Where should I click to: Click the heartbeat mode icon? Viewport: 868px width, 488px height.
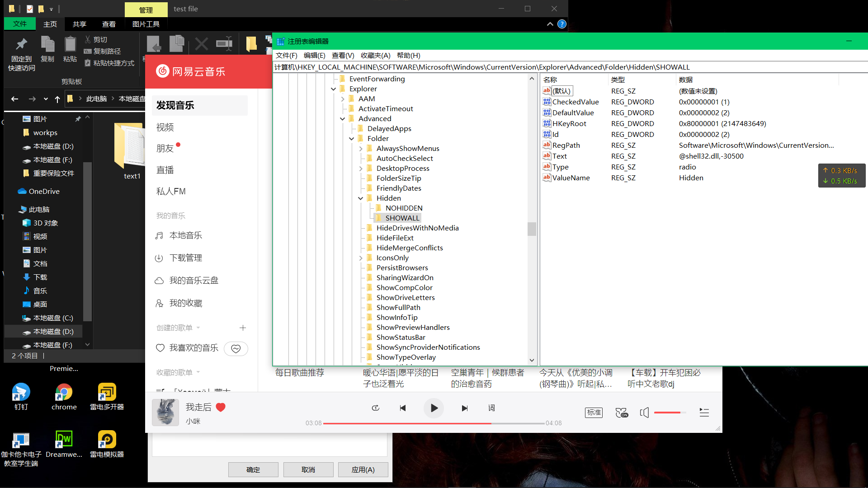(236, 348)
